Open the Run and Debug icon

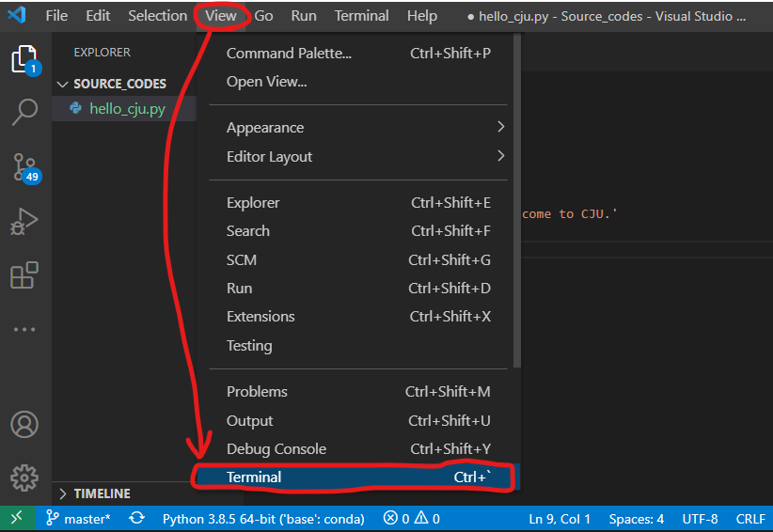click(24, 221)
